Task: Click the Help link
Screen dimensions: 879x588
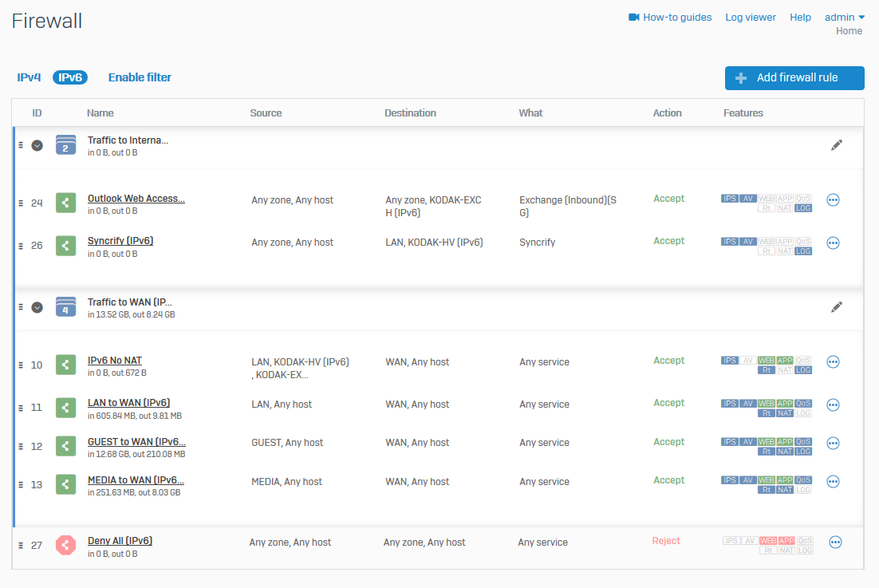Action: coord(800,18)
